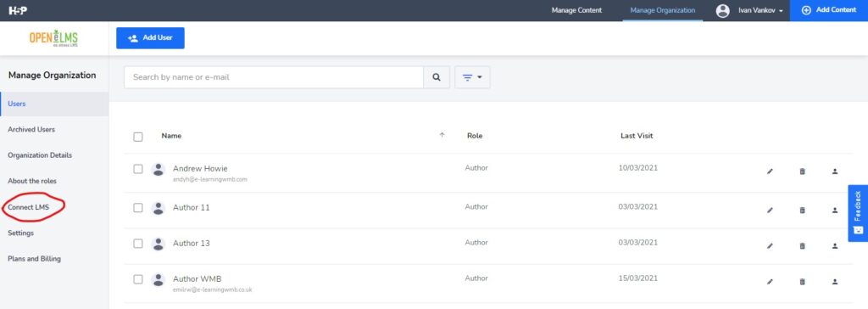Check the box beside Andrew Howie
Image resolution: width=868 pixels, height=309 pixels.
click(x=138, y=169)
